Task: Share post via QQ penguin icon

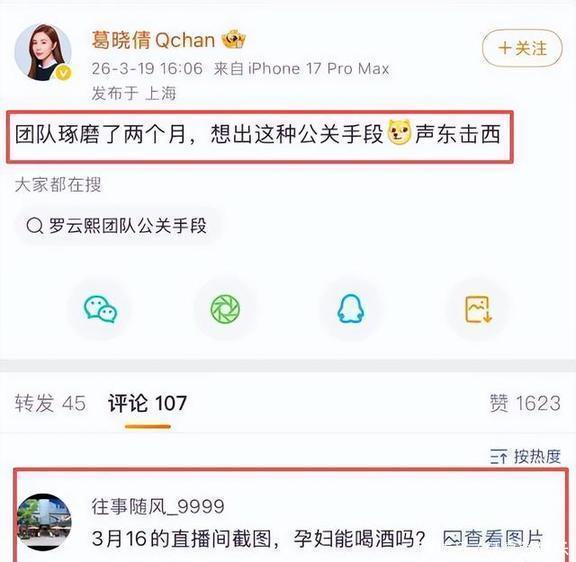Action: (350, 309)
